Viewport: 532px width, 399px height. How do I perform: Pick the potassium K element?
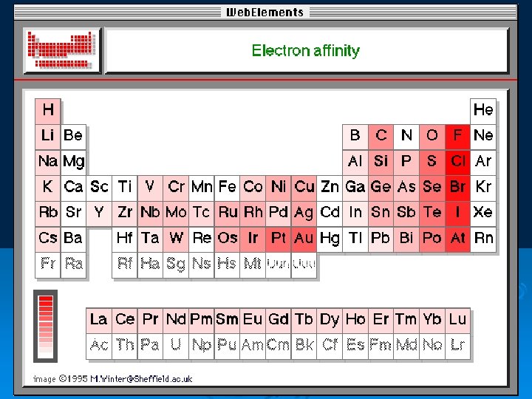[x=48, y=188]
